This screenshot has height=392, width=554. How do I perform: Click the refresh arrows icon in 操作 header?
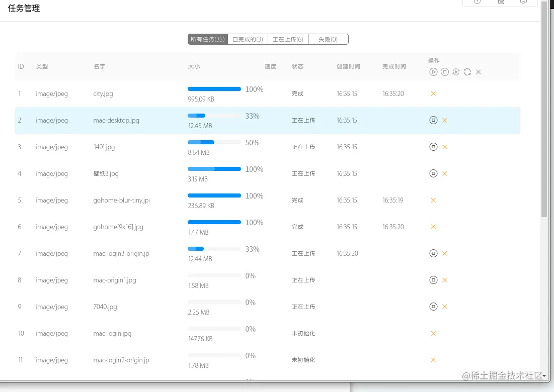coord(467,72)
